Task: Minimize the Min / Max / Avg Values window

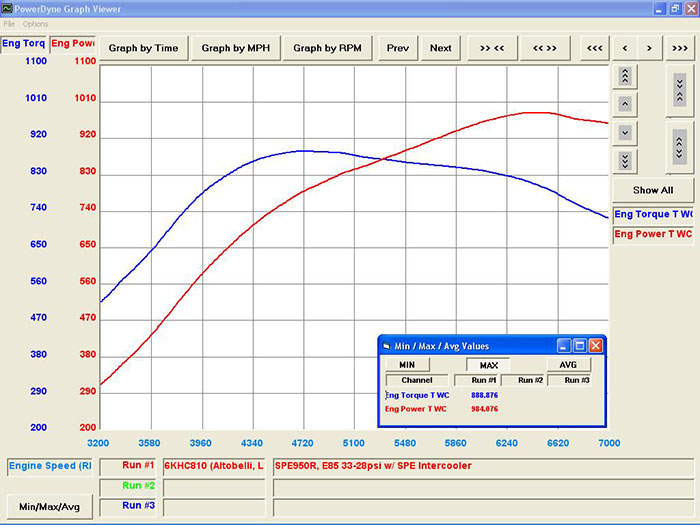Action: [x=564, y=346]
